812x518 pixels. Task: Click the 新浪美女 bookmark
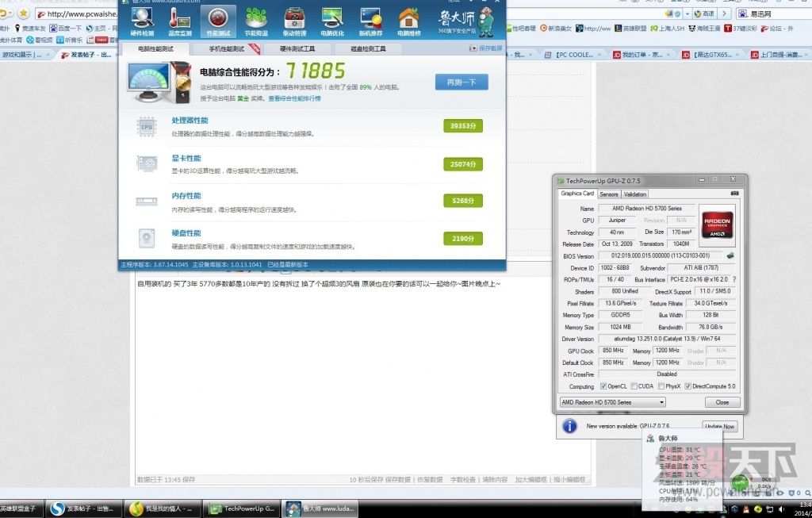(556, 28)
